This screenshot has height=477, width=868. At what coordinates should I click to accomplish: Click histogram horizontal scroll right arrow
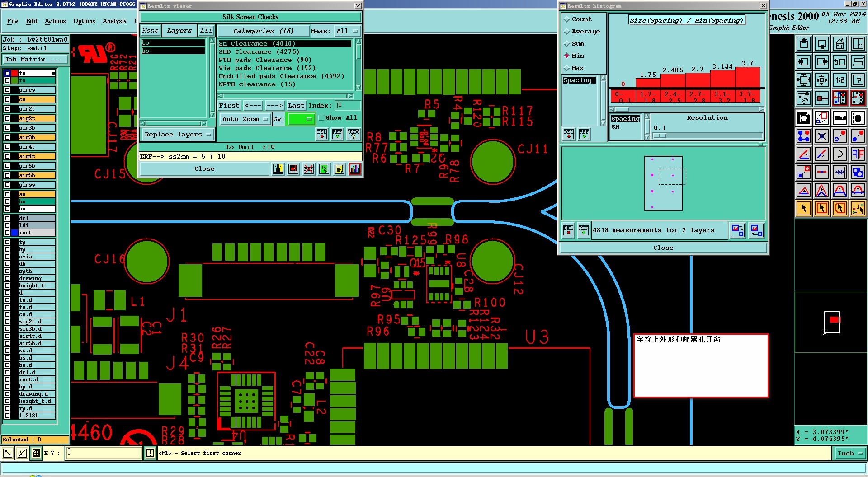point(761,109)
